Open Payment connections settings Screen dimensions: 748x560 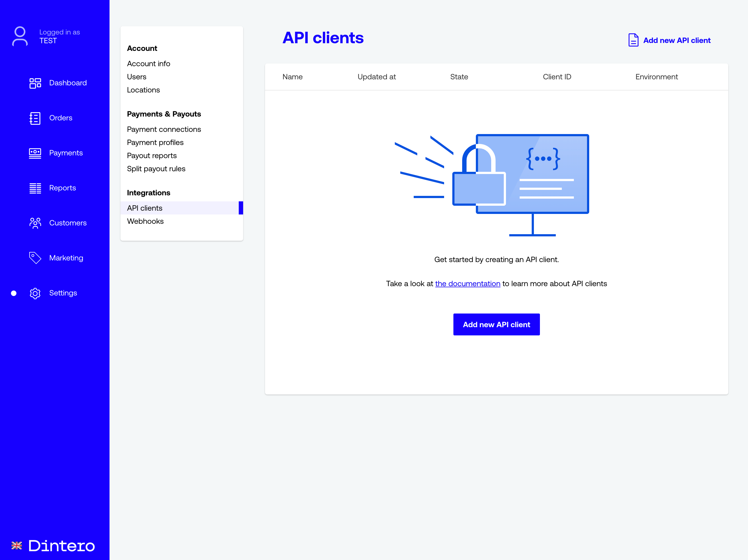point(164,129)
